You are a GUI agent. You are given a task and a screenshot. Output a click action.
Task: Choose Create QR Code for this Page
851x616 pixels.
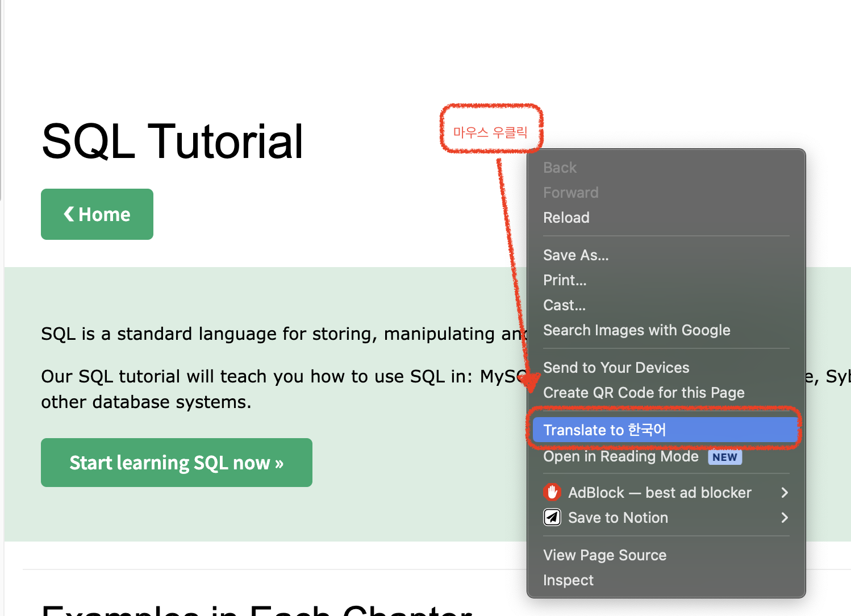pyautogui.click(x=643, y=393)
